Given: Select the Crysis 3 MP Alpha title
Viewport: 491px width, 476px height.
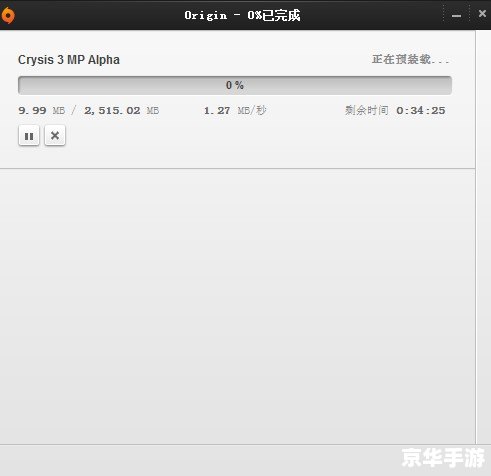Looking at the screenshot, I should click(69, 60).
